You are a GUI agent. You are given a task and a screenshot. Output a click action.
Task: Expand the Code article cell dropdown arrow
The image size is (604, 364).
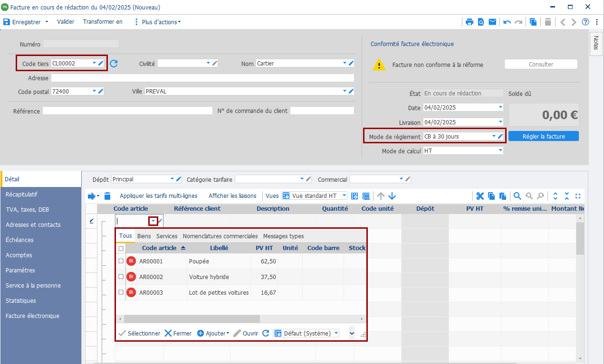point(153,221)
